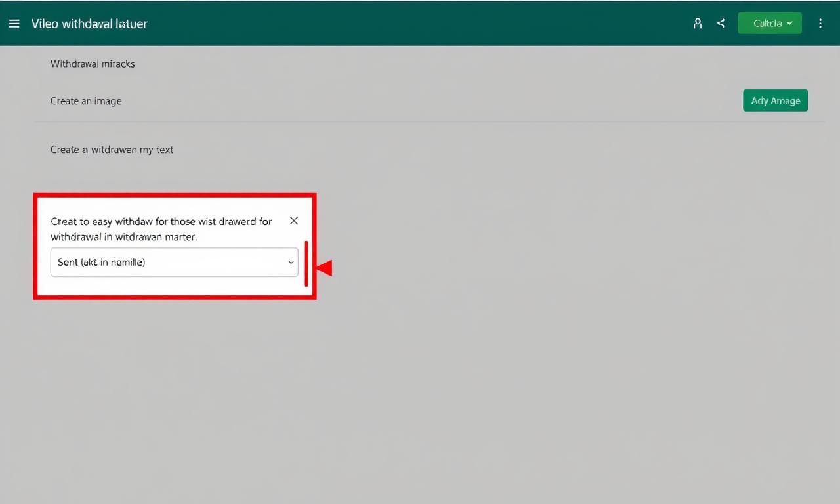Click the "Vileo withdawal latuer" app title
Image resolution: width=840 pixels, height=504 pixels.
(x=89, y=24)
